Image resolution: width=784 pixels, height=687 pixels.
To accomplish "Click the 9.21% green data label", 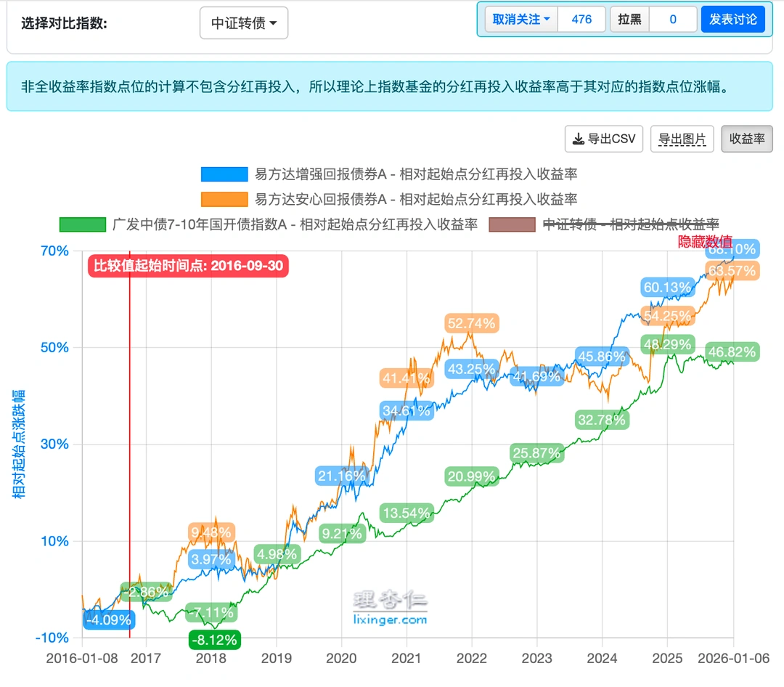I will click(342, 533).
